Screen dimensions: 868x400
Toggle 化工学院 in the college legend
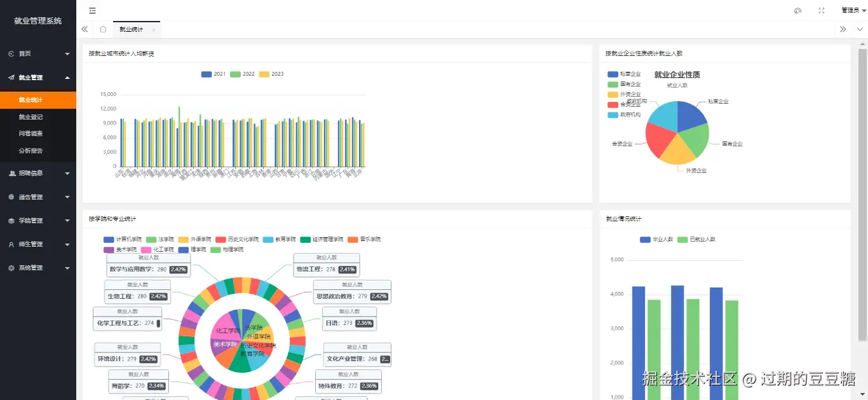pos(158,250)
